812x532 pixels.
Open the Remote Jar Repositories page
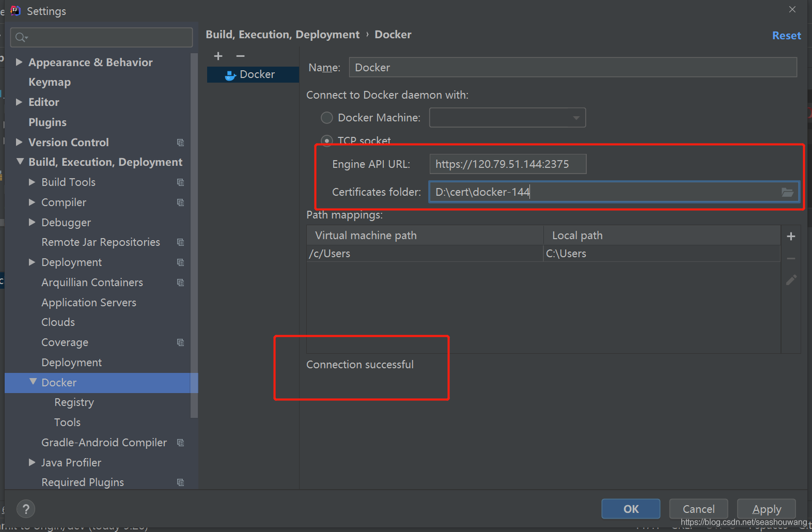101,242
